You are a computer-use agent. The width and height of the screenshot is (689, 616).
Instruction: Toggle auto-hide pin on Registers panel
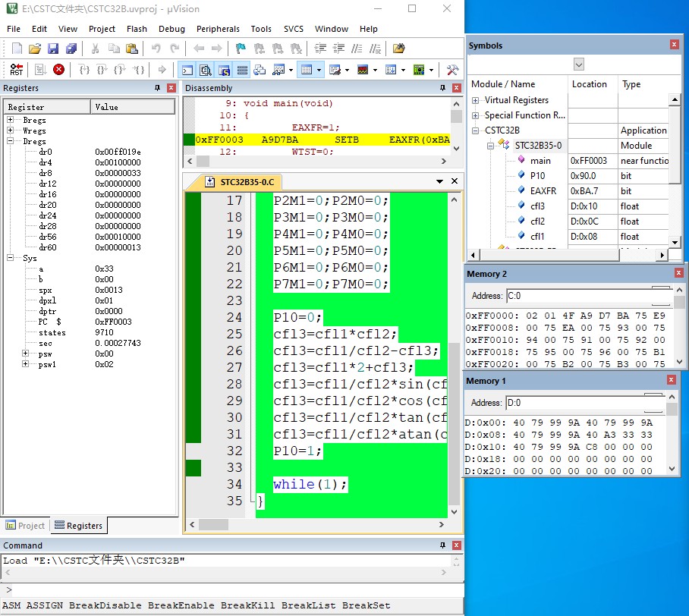pyautogui.click(x=157, y=88)
